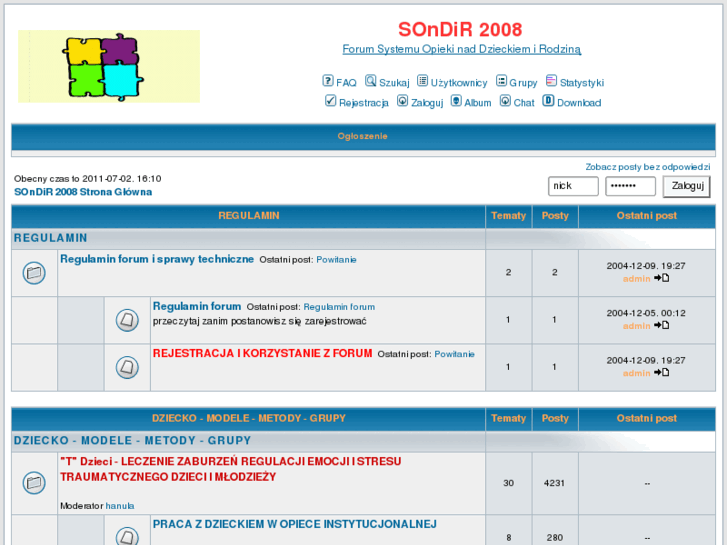Focus the nick username field
Viewport: 727px width, 545px height.
573,186
